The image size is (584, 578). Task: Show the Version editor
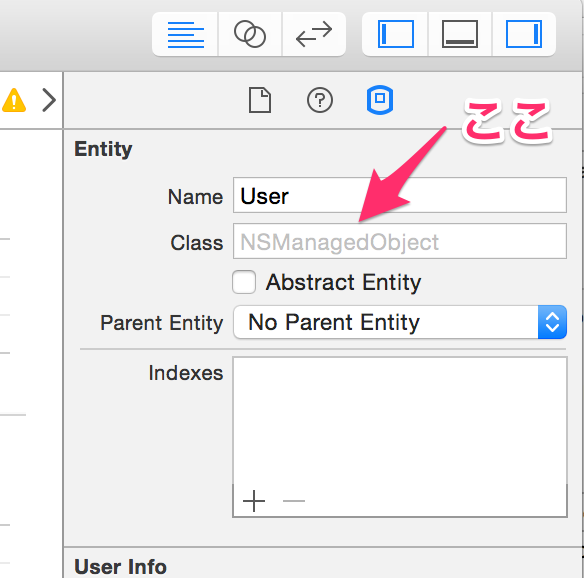[314, 34]
